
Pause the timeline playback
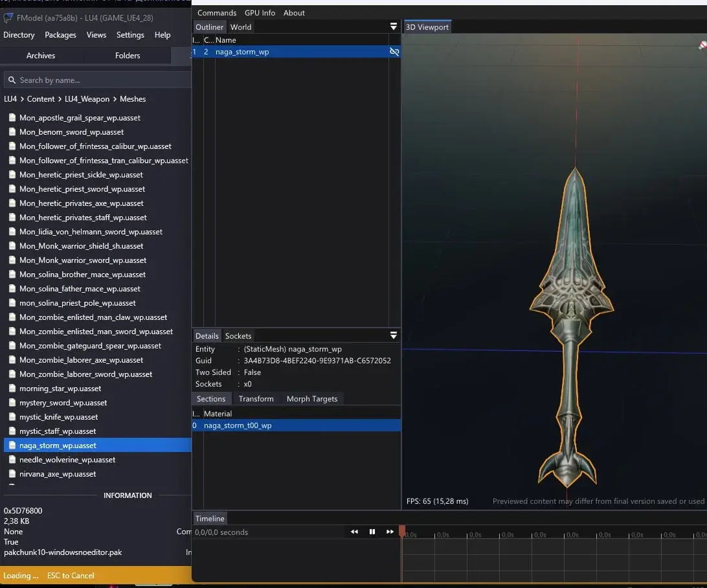372,532
